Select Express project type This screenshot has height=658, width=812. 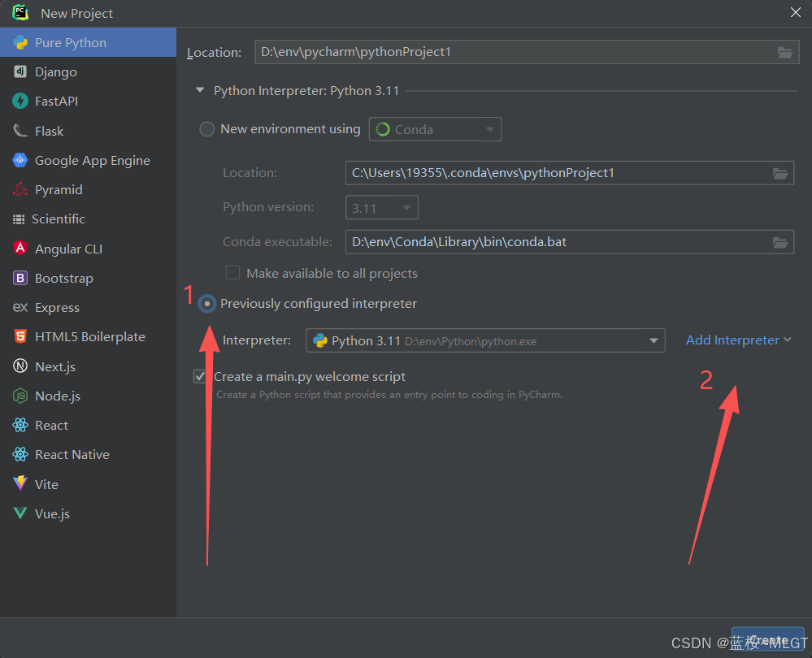coord(88,308)
